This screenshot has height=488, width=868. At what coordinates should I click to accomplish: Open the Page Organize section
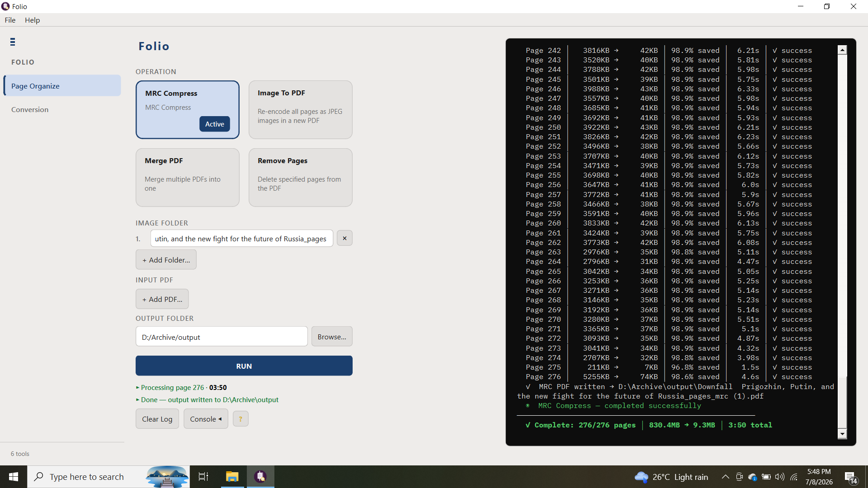62,86
